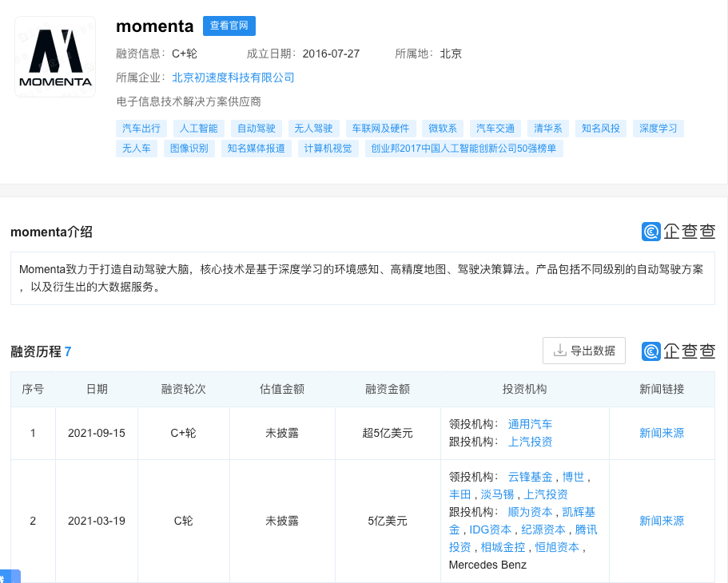Select the 汽车交通 tag
This screenshot has height=583, width=728.
pyautogui.click(x=495, y=129)
